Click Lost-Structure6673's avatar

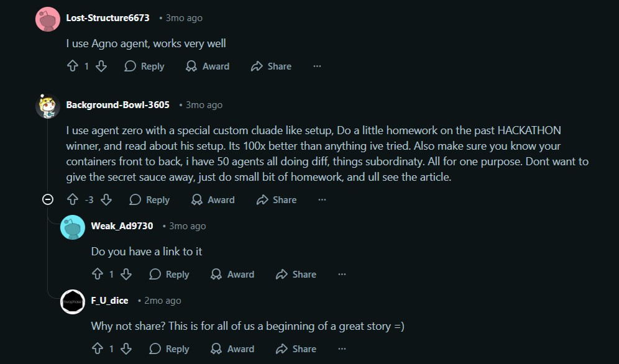pyautogui.click(x=48, y=19)
